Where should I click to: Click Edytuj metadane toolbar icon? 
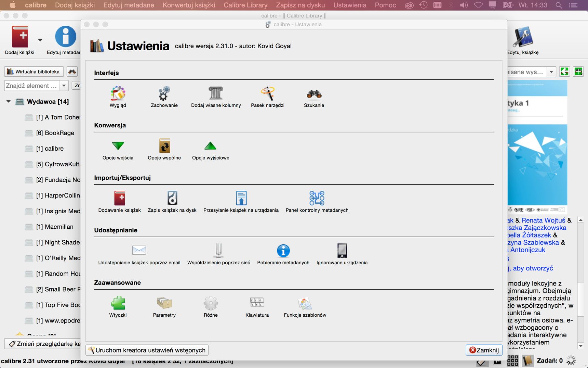65,40
